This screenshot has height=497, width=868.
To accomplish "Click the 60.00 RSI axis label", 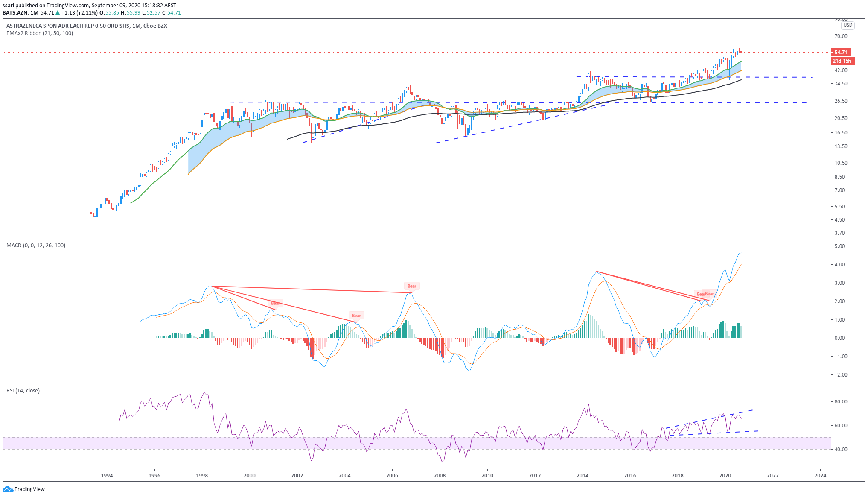I will (x=841, y=426).
